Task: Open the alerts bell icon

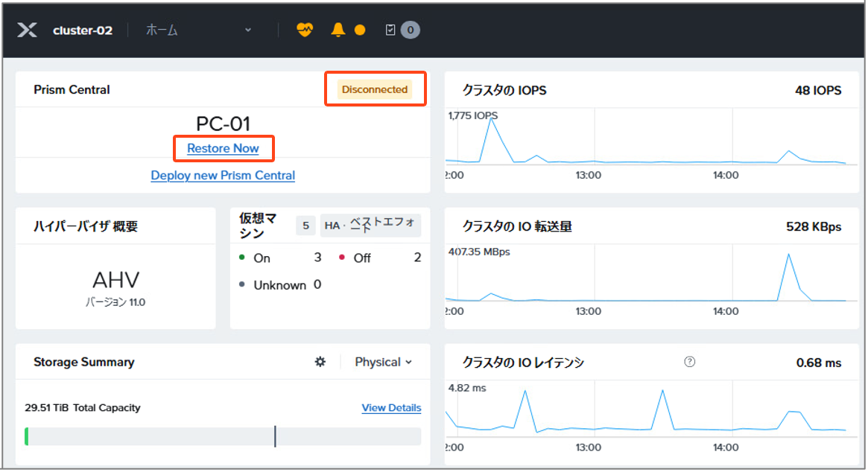Action: [x=338, y=30]
